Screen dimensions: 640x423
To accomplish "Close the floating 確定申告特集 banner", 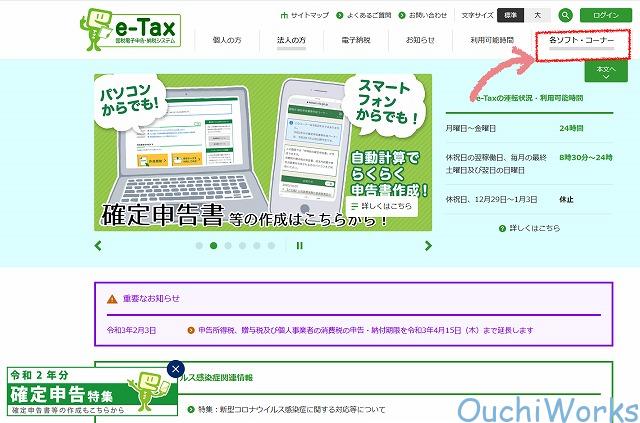I will tap(176, 369).
